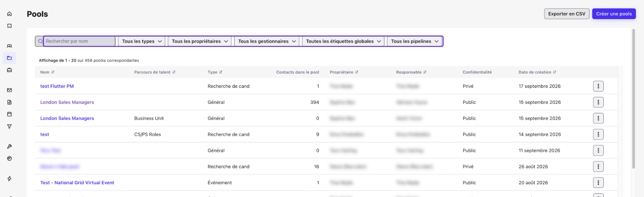Click the Exporter en CSV button

click(567, 14)
